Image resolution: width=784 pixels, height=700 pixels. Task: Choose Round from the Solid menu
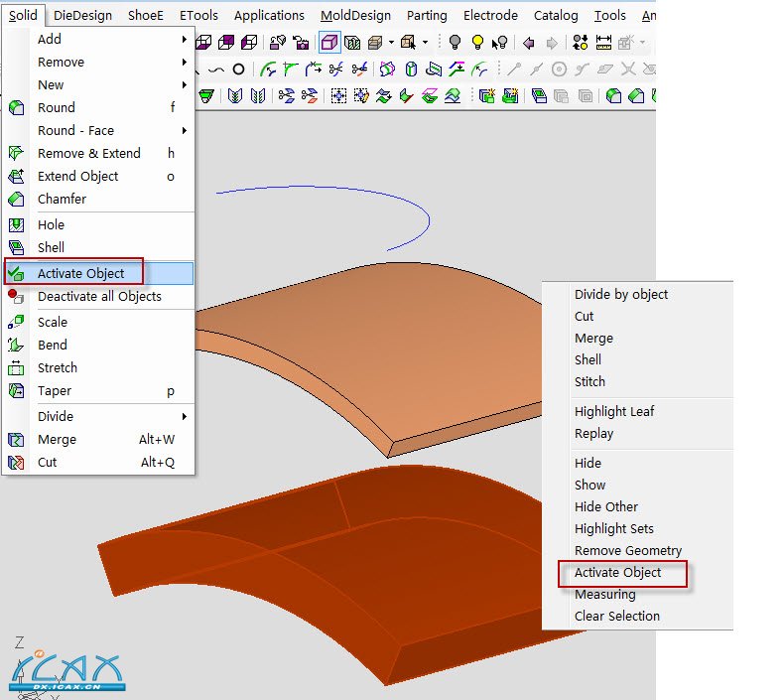(57, 107)
